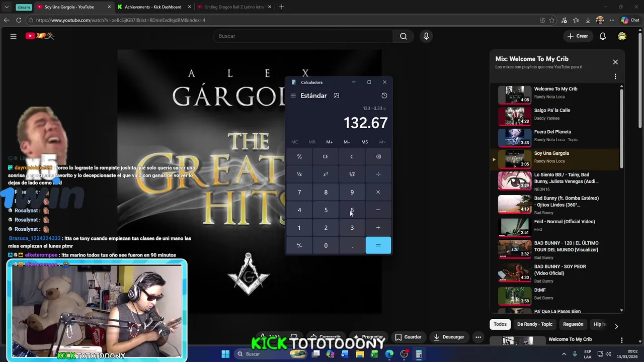
Task: Add this page to favorites star
Action: tap(552, 20)
